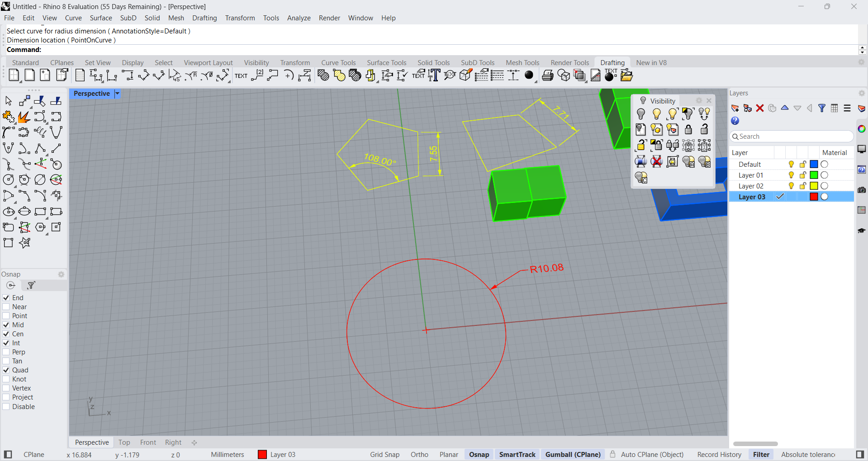This screenshot has width=868, height=461.
Task: Switch to the Curve Tools tab
Action: pos(338,63)
